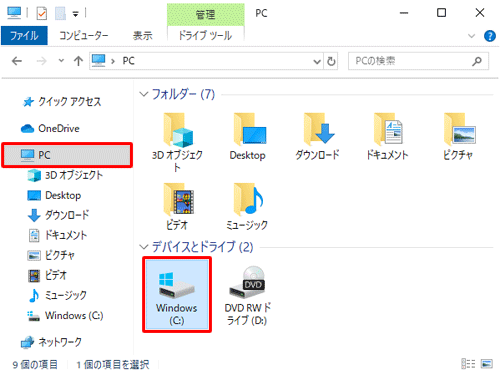The width and height of the screenshot is (500, 375).
Task: Click the blue help question mark icon
Action: pos(489,36)
